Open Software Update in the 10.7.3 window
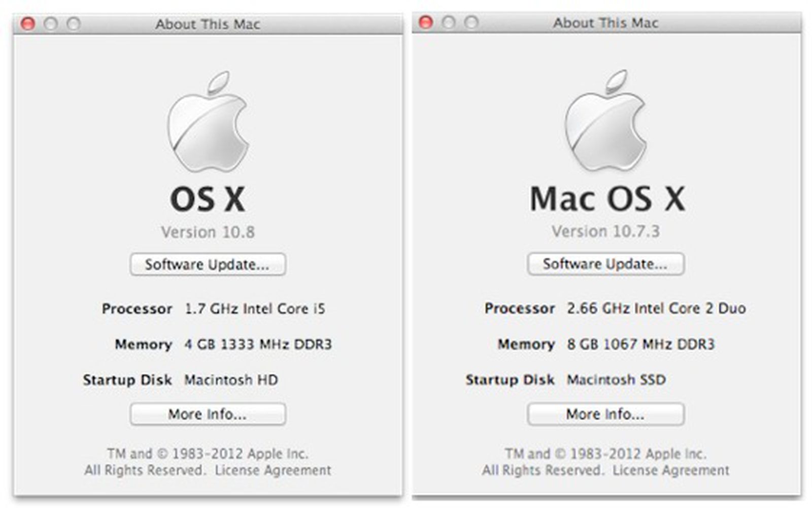Viewport: 812px width, 508px height. click(x=605, y=264)
